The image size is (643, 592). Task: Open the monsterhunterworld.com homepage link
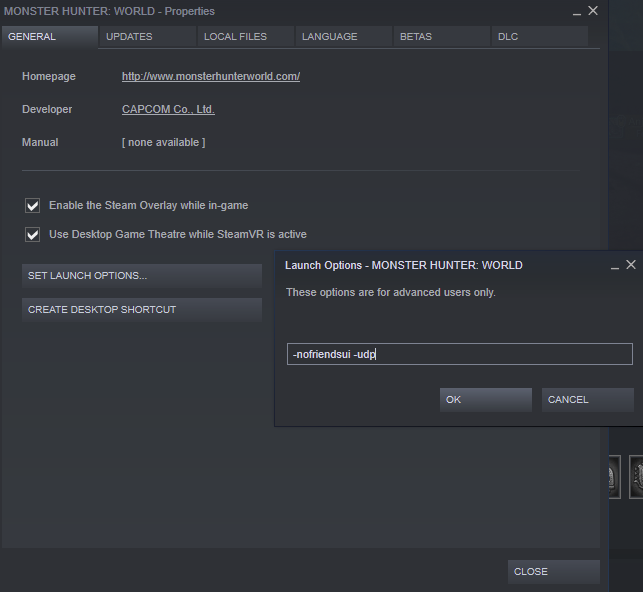tap(211, 76)
